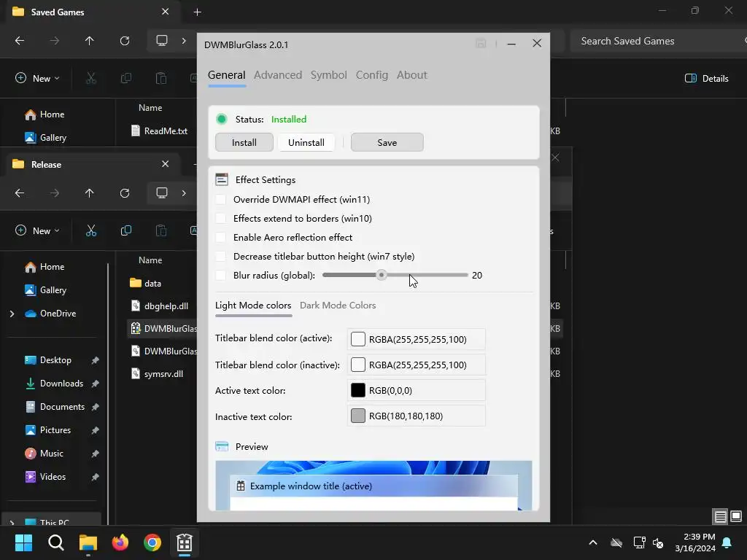Switch to large thumbnails view icon
747x560 pixels.
[736, 516]
